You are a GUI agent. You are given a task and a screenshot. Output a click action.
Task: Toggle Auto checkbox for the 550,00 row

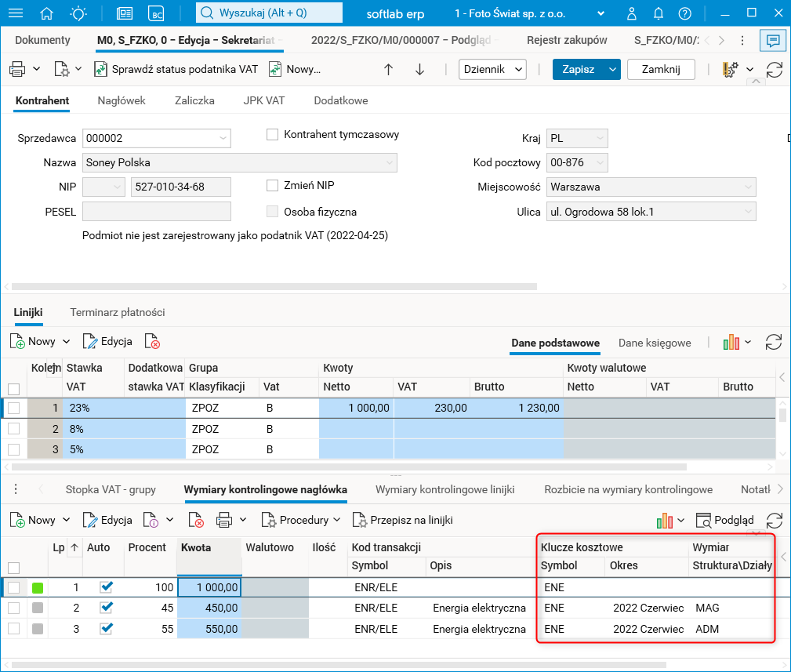click(x=106, y=629)
